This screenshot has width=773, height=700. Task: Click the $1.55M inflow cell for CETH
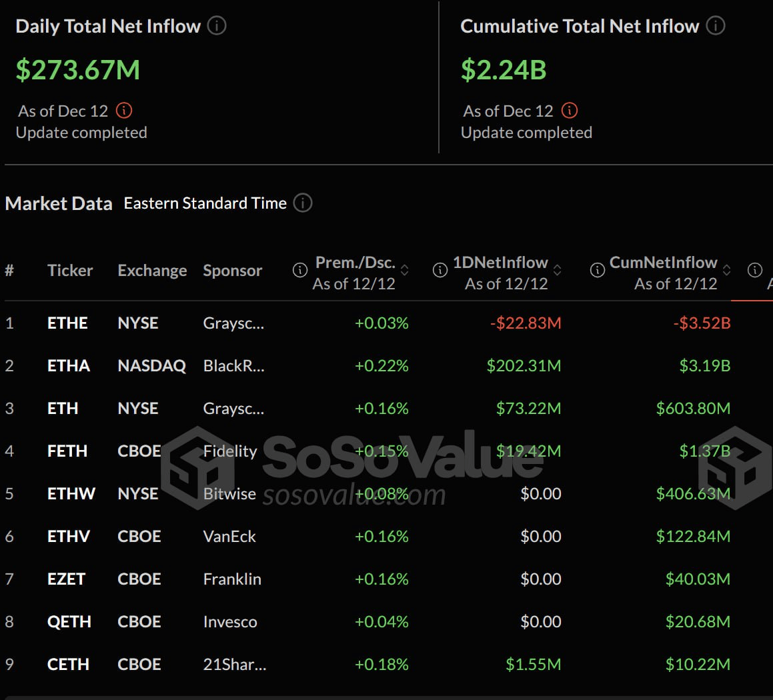534,665
